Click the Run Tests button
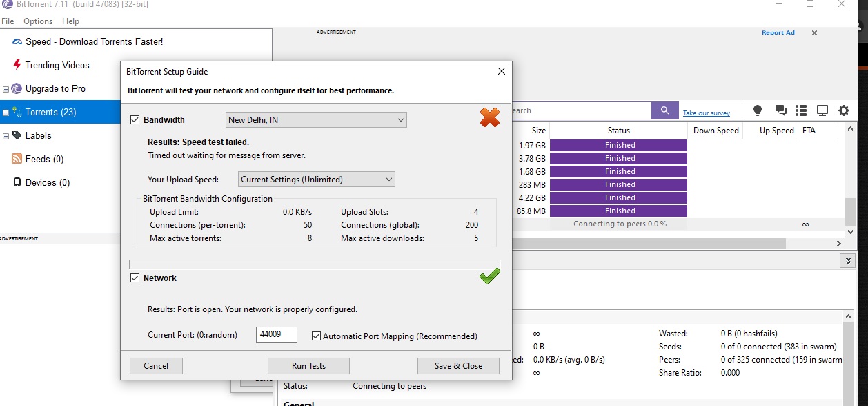 click(x=308, y=366)
